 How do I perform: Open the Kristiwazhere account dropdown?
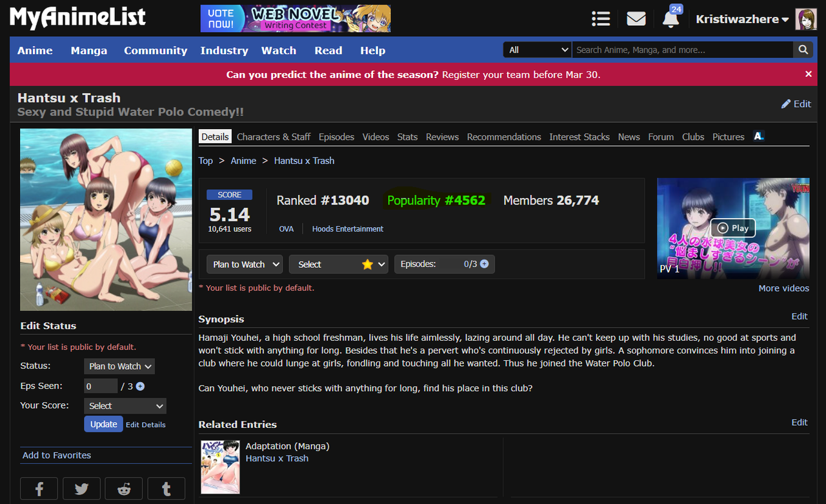[742, 19]
